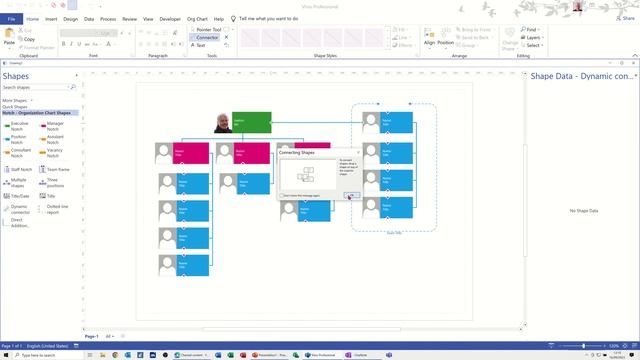This screenshot has width=640, height=360.
Task: Activate the Connector tool
Action: point(204,38)
